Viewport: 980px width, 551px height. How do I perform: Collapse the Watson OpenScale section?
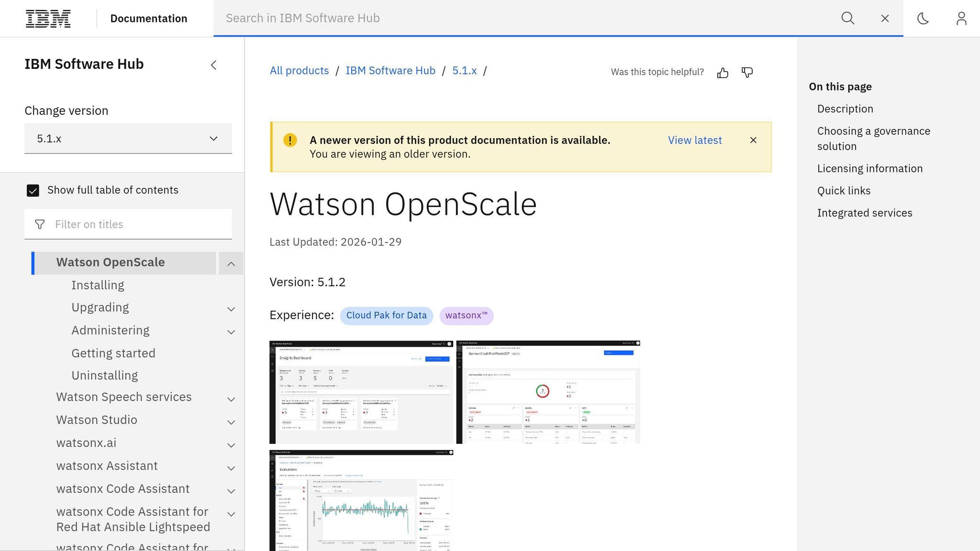(x=231, y=264)
